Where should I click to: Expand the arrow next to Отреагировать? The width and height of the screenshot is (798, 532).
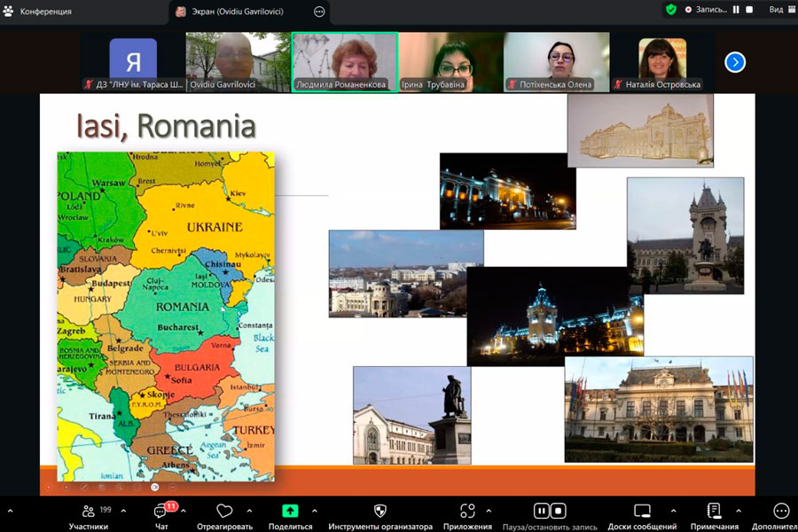tap(249, 512)
